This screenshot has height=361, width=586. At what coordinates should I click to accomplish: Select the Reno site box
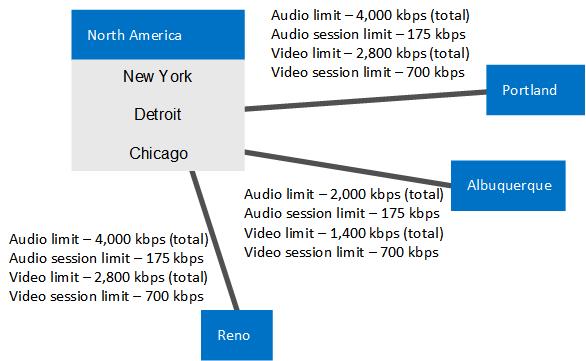click(x=237, y=335)
